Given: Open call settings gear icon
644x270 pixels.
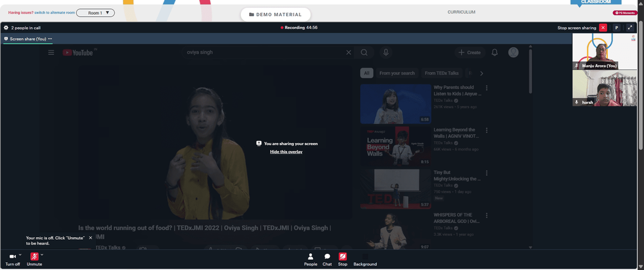Looking at the screenshot, I should (6, 28).
